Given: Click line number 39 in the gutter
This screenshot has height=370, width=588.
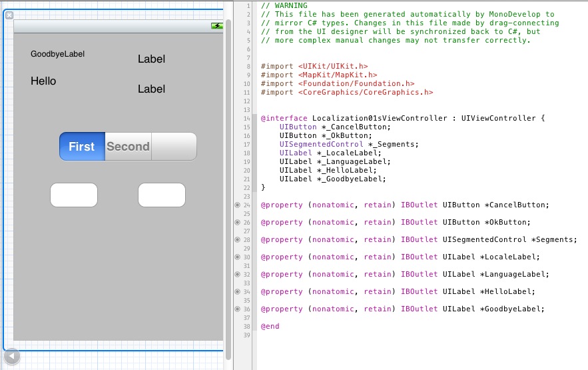Looking at the screenshot, I should point(247,335).
